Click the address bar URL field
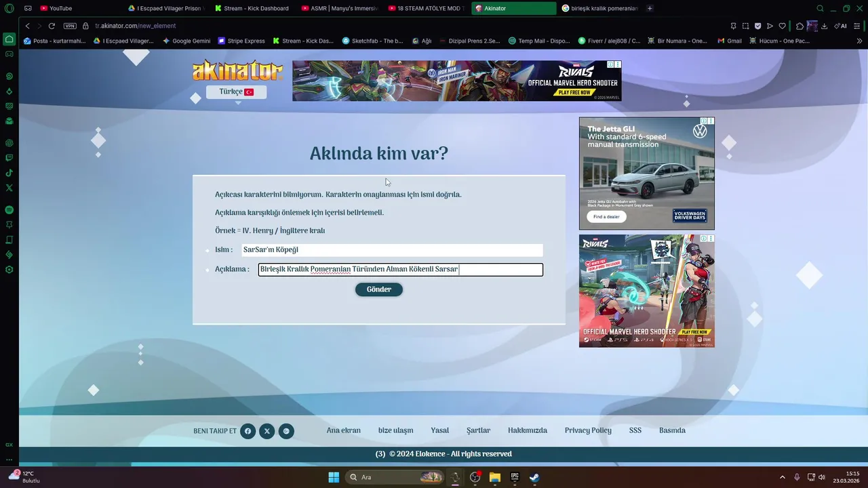 (x=407, y=26)
